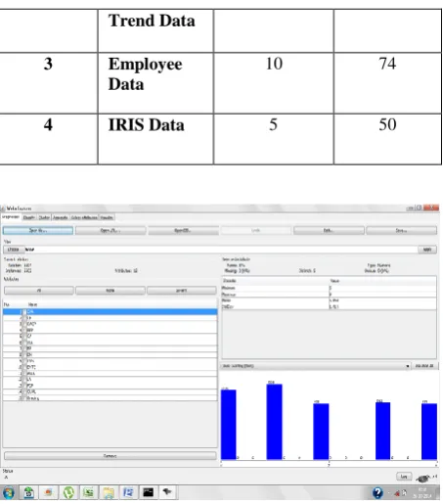The image size is (443, 504).
Task: Tick the checkbox of attribute number 3
Action: point(23,324)
